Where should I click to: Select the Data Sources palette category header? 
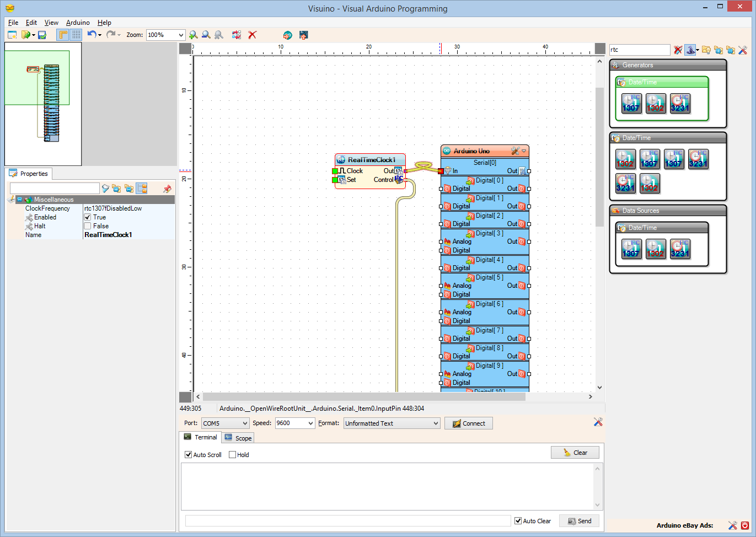pos(668,211)
